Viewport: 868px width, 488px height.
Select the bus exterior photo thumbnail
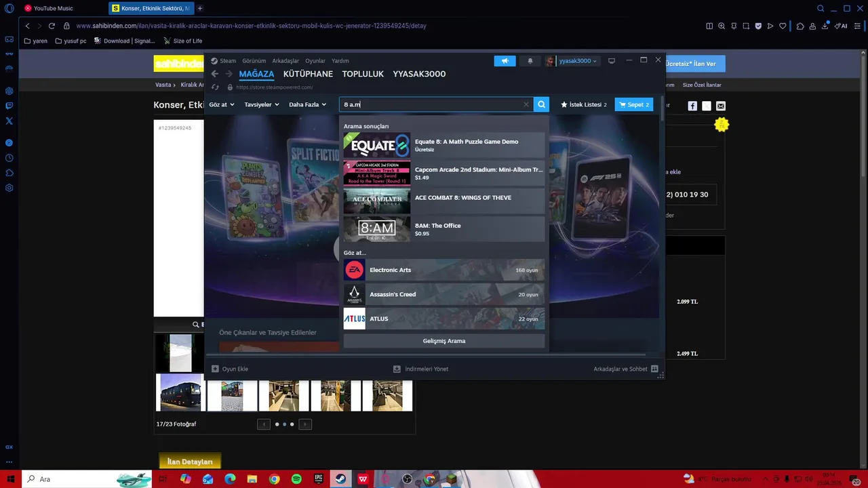[x=180, y=392]
